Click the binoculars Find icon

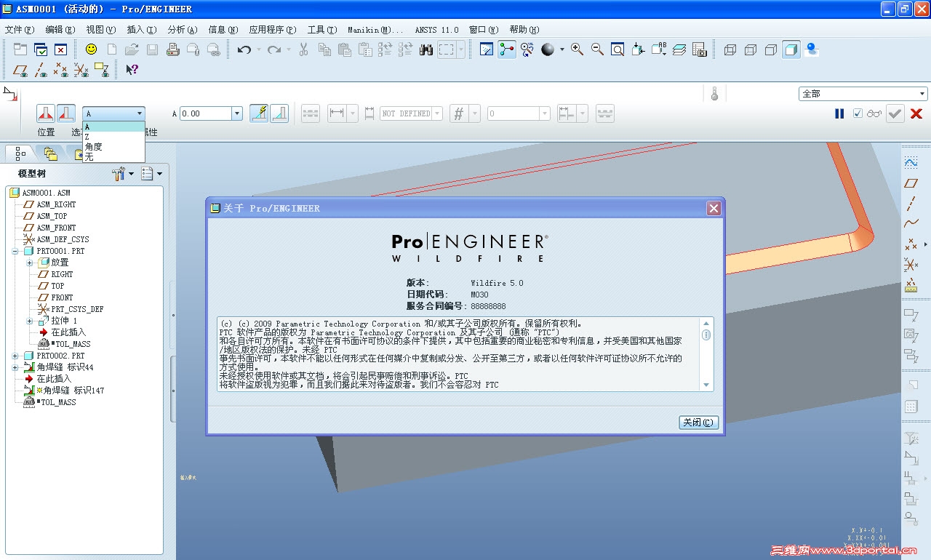pos(426,49)
